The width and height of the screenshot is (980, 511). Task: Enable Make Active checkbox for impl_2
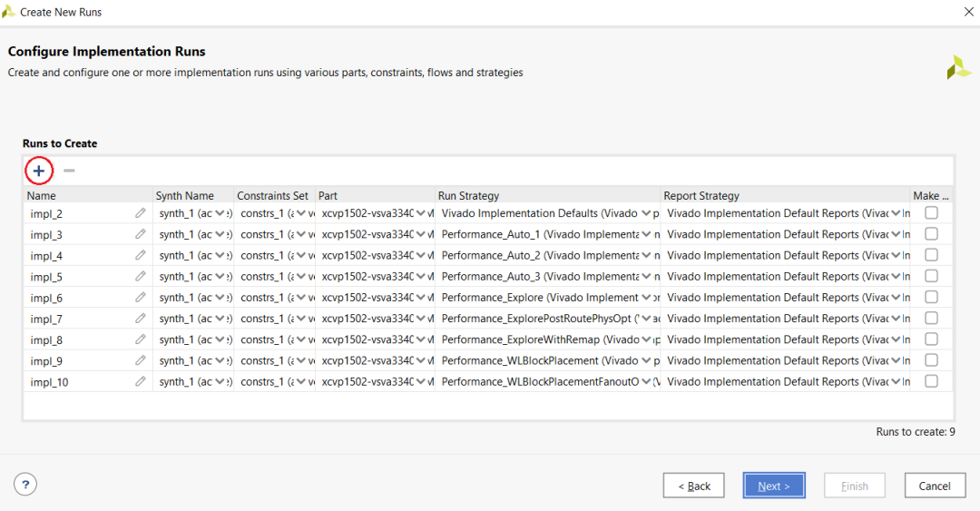pyautogui.click(x=931, y=213)
